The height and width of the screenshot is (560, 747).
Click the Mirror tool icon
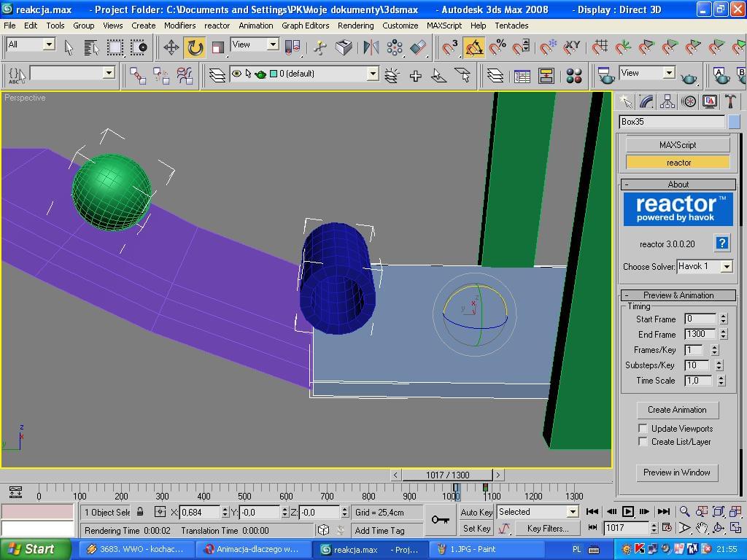371,47
